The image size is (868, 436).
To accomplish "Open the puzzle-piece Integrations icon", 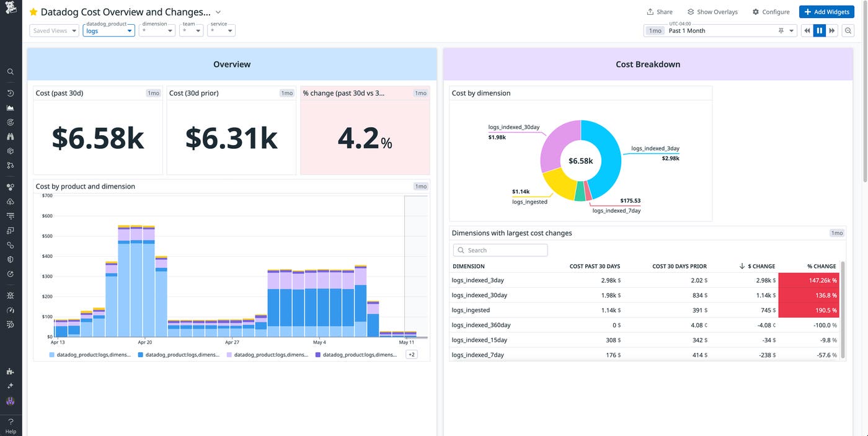I will [11, 371].
